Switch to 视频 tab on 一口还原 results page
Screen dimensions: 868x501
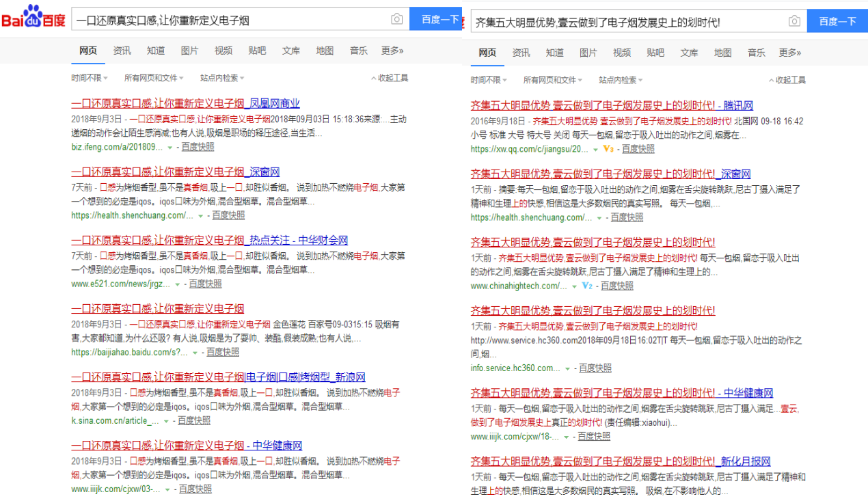223,51
